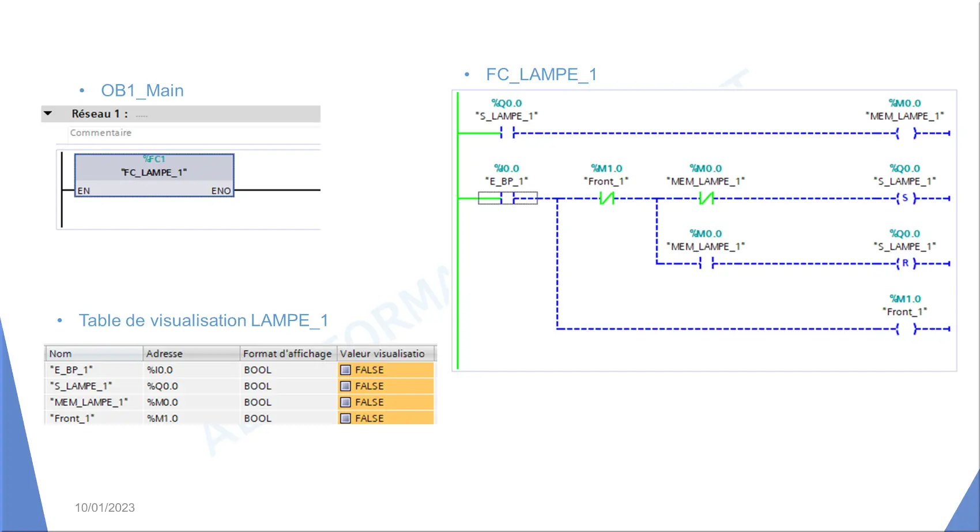
Task: Collapse the Réseau 1 network triangle
Action: coord(48,114)
